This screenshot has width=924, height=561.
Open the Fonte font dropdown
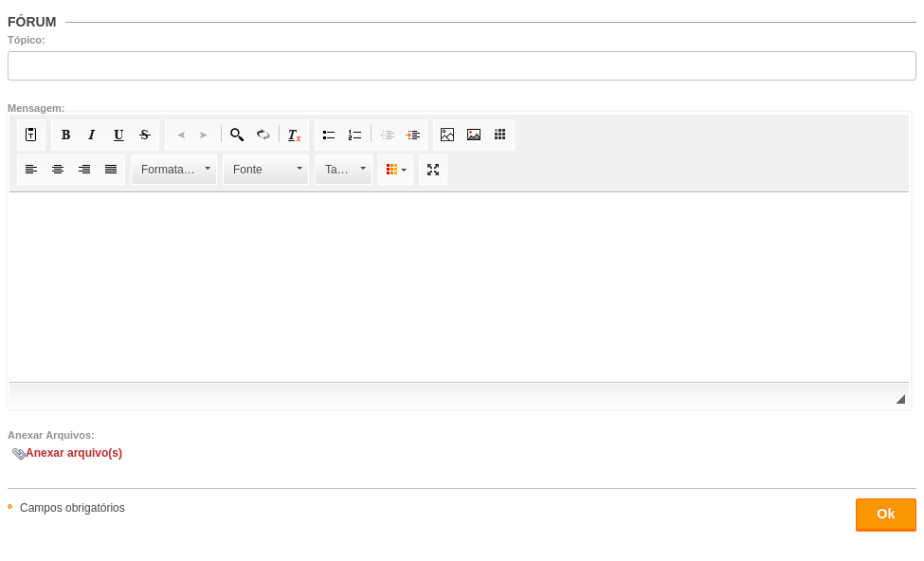(x=265, y=170)
